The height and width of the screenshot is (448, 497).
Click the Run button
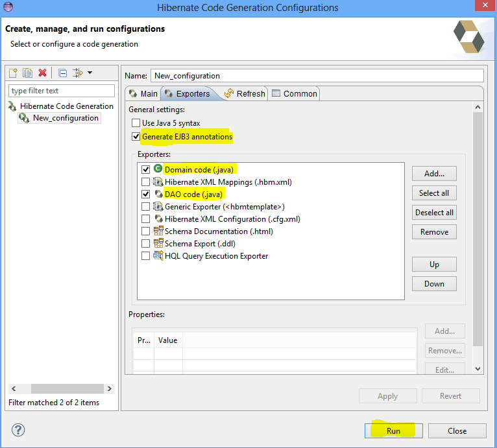click(394, 431)
